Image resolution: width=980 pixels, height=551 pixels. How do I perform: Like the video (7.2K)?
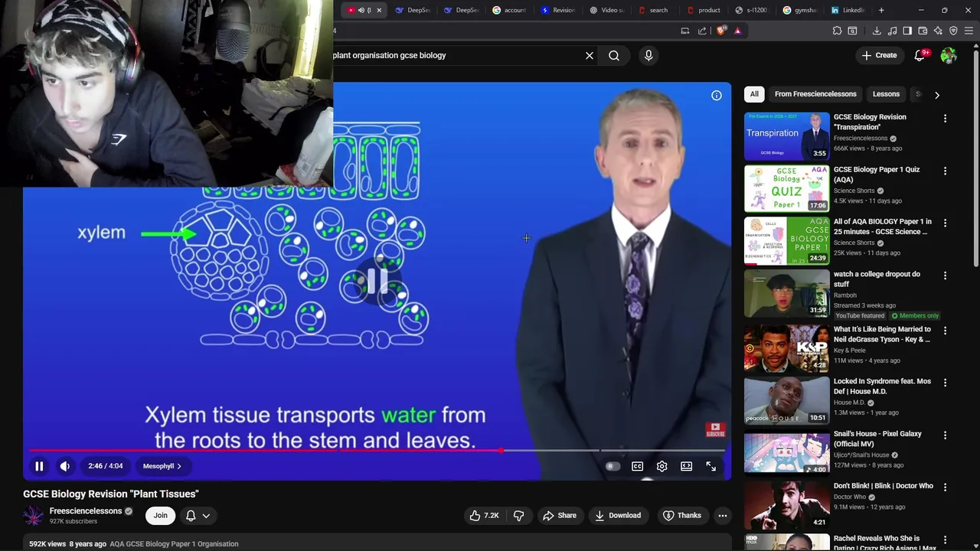pyautogui.click(x=484, y=516)
